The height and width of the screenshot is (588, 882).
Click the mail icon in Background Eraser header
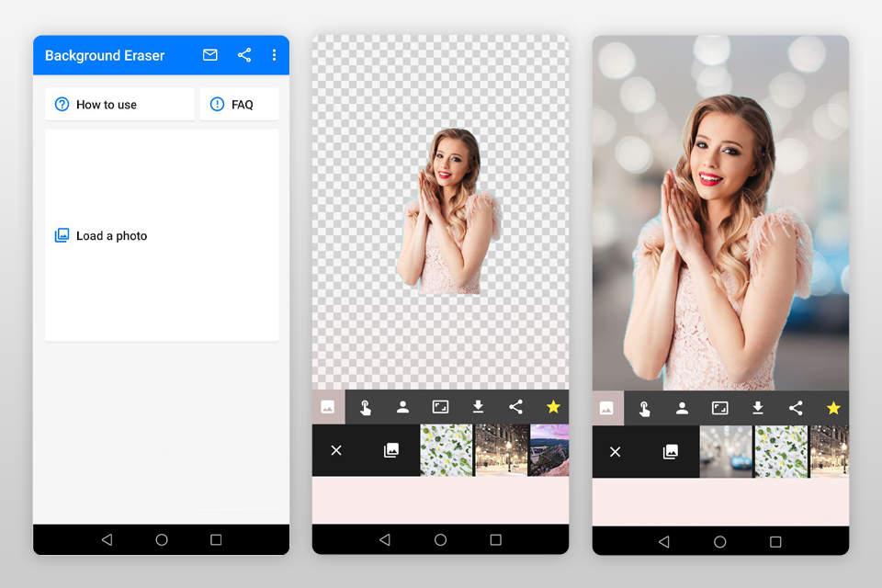click(x=210, y=55)
